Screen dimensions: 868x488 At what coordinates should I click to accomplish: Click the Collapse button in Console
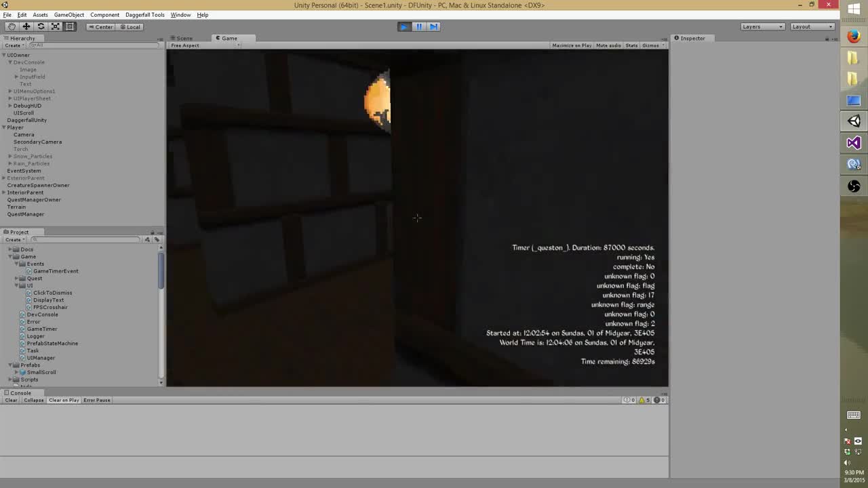pos(33,400)
